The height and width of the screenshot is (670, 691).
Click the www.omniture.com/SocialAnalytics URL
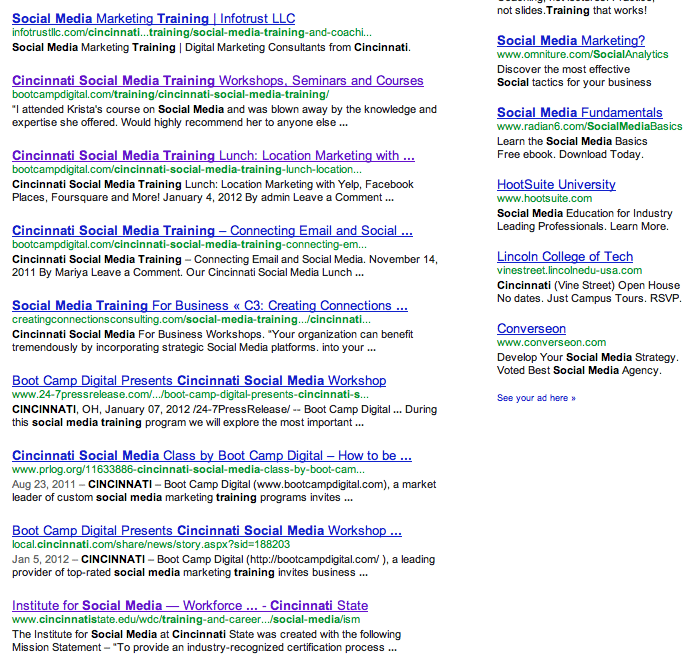[582, 54]
